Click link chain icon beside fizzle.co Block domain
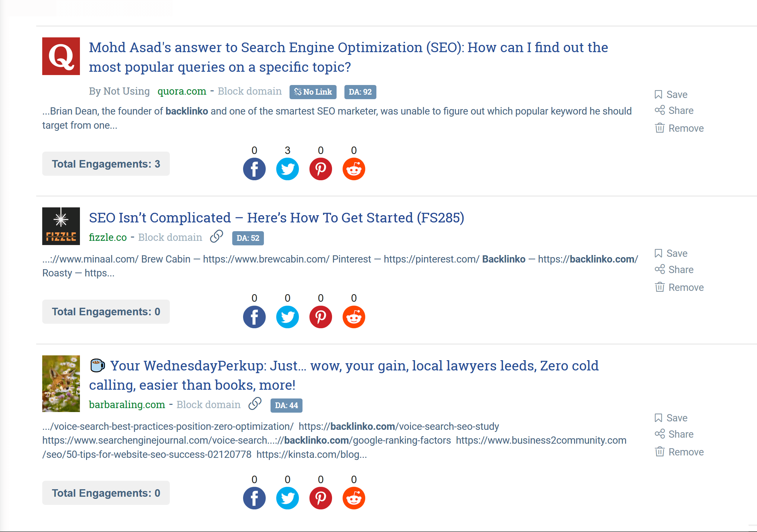757x532 pixels. [217, 237]
